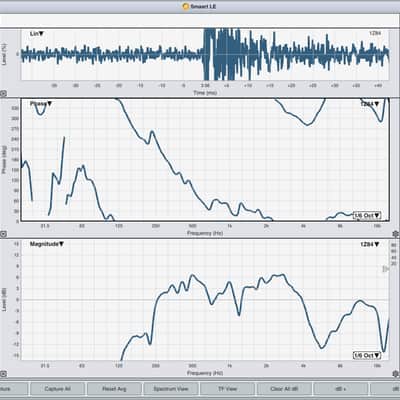Open the Phase plot type dropdown
This screenshot has width=400, height=400.
tap(41, 104)
